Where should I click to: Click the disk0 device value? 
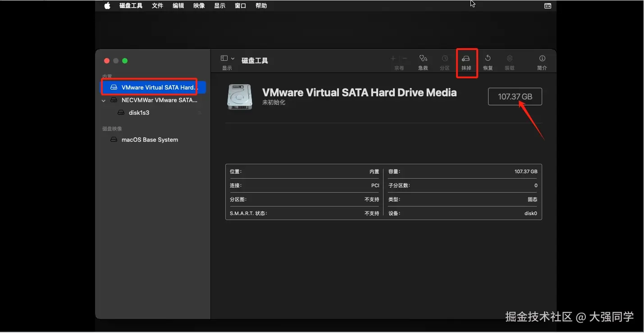[x=531, y=213]
